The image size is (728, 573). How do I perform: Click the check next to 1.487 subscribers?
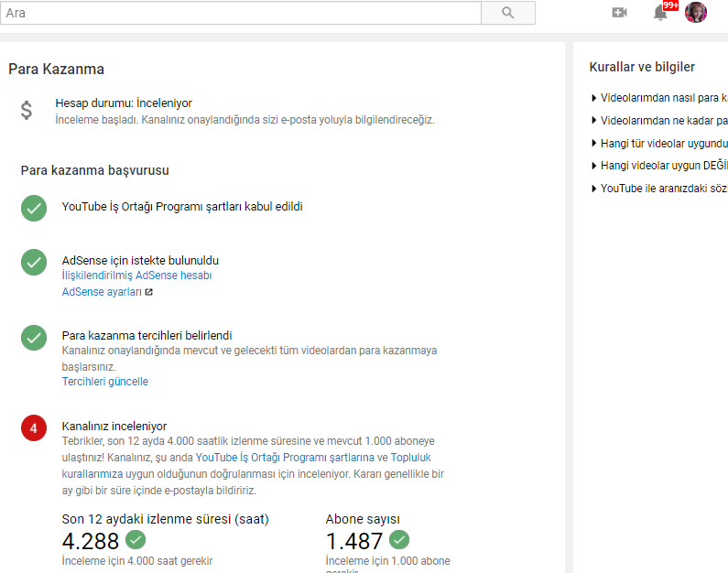point(399,540)
